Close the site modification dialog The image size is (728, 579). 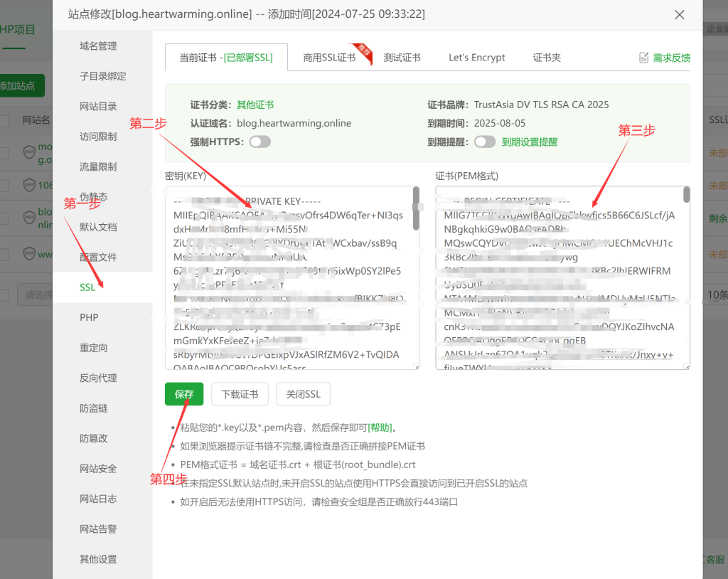click(679, 15)
